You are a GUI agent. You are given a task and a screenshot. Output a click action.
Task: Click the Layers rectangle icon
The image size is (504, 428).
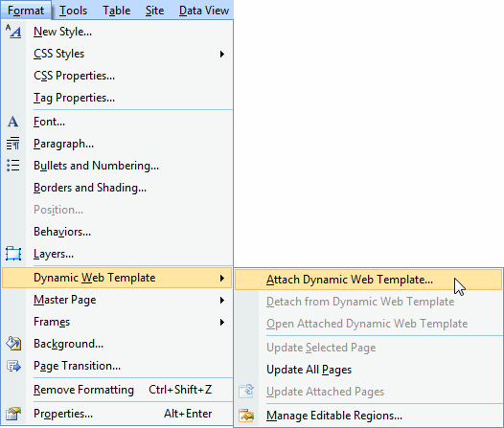(13, 254)
